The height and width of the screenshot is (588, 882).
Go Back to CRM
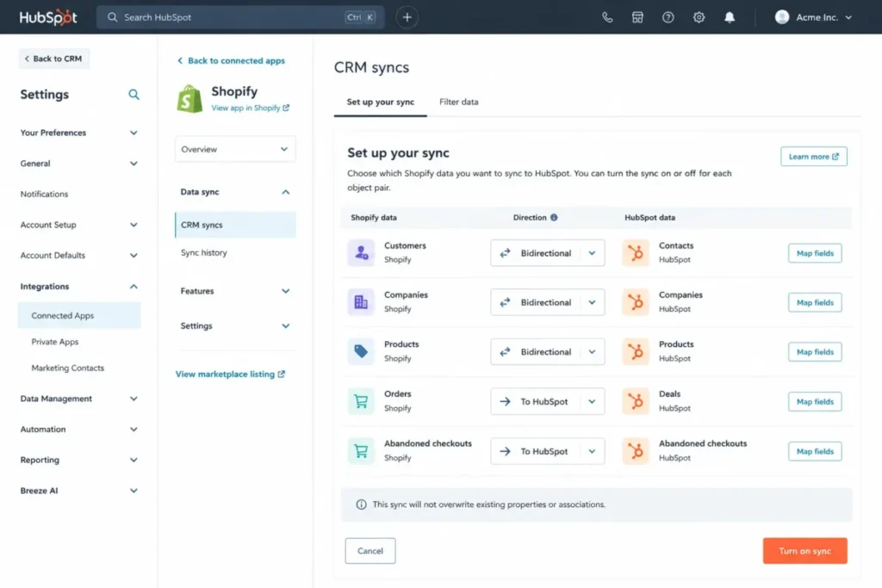point(54,59)
